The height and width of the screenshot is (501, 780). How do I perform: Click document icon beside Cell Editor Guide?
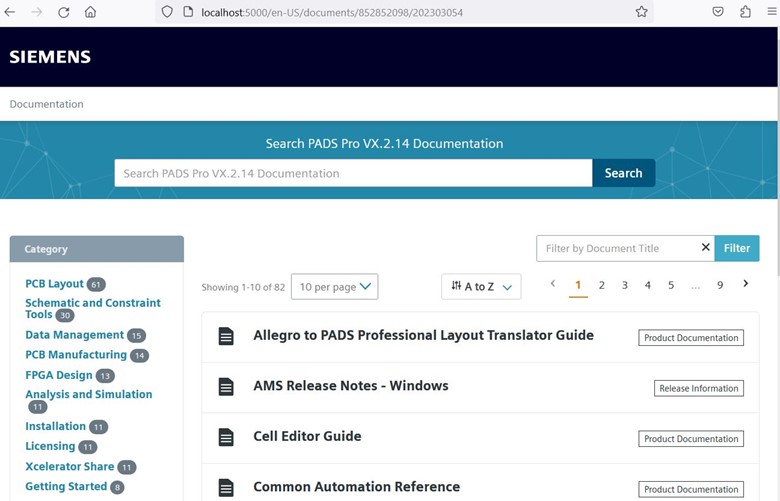[226, 437]
